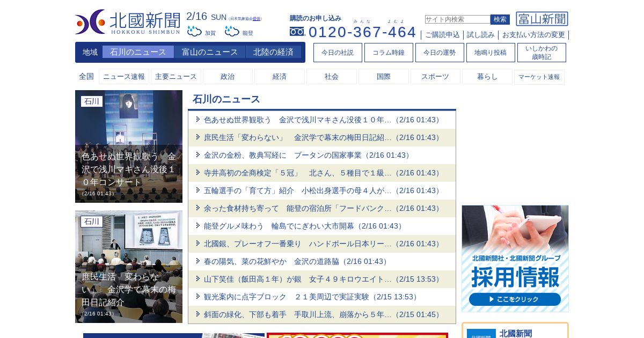This screenshot has width=644, height=338.
Task: Open コラム時鐘
Action: coord(389,53)
